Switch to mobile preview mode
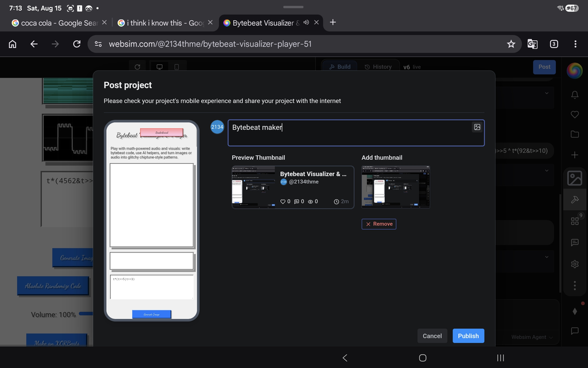Image resolution: width=588 pixels, height=368 pixels. pos(177,67)
